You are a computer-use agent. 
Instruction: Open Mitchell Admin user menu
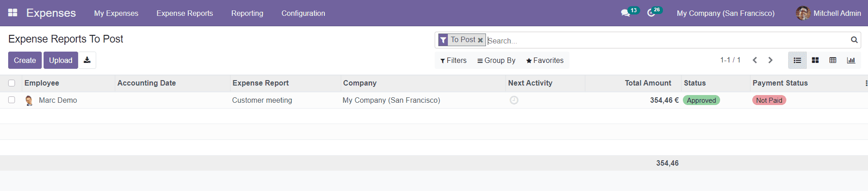click(x=829, y=13)
